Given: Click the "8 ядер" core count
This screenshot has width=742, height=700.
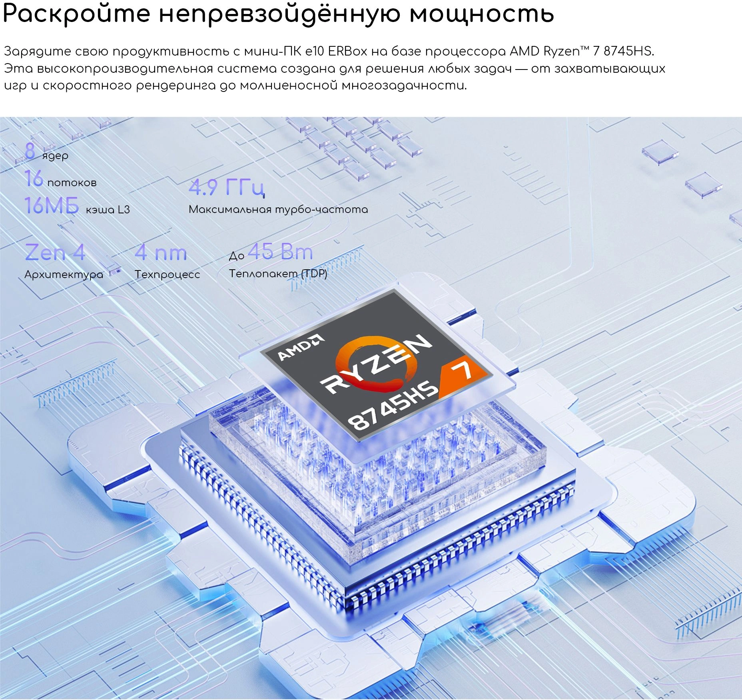Looking at the screenshot, I should [46, 152].
